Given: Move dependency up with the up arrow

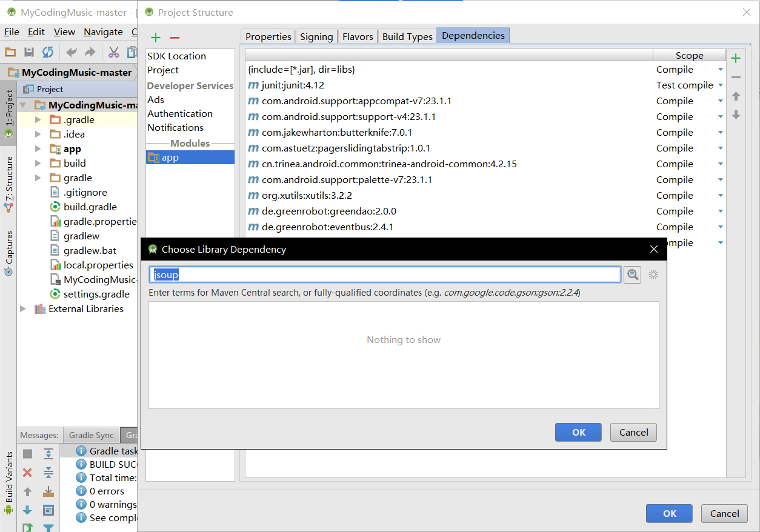Looking at the screenshot, I should (x=736, y=96).
